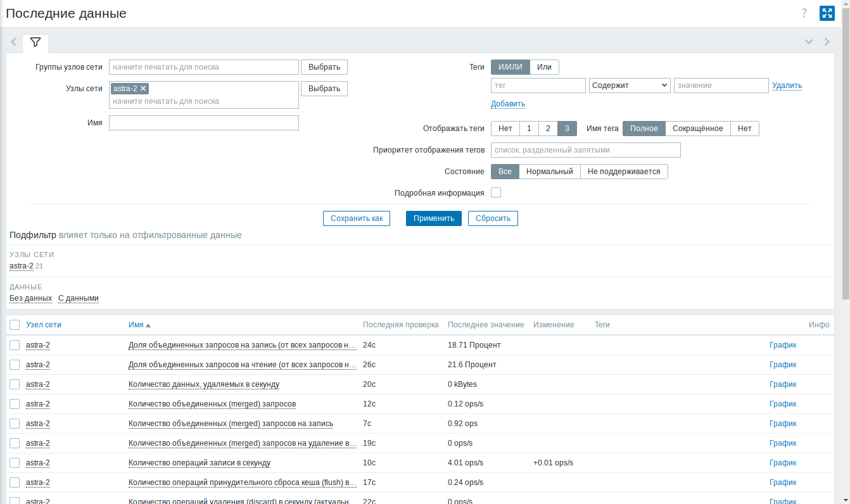Viewport: 850px width, 504px height.
Task: Click the sort arrow beside Имя column
Action: [148, 325]
